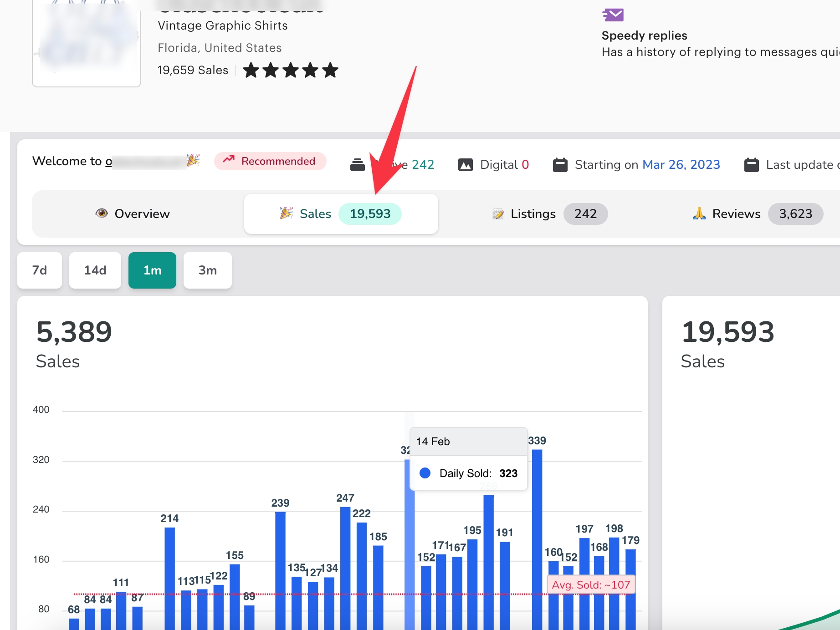840x630 pixels.
Task: Click the calendar icon beside Starting on
Action: click(x=560, y=165)
